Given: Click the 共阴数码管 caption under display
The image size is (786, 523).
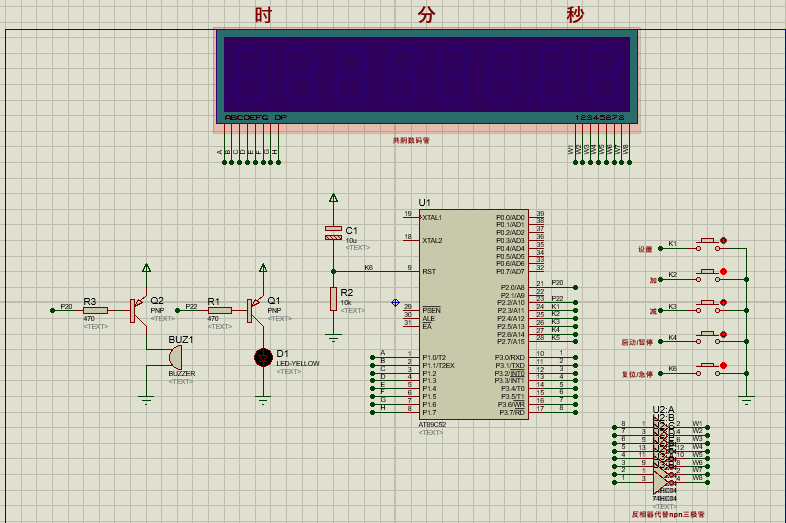Looking at the screenshot, I should pyautogui.click(x=411, y=140).
